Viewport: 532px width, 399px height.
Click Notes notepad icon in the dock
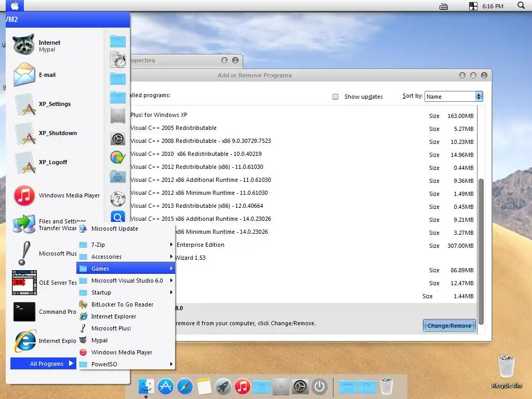click(204, 386)
